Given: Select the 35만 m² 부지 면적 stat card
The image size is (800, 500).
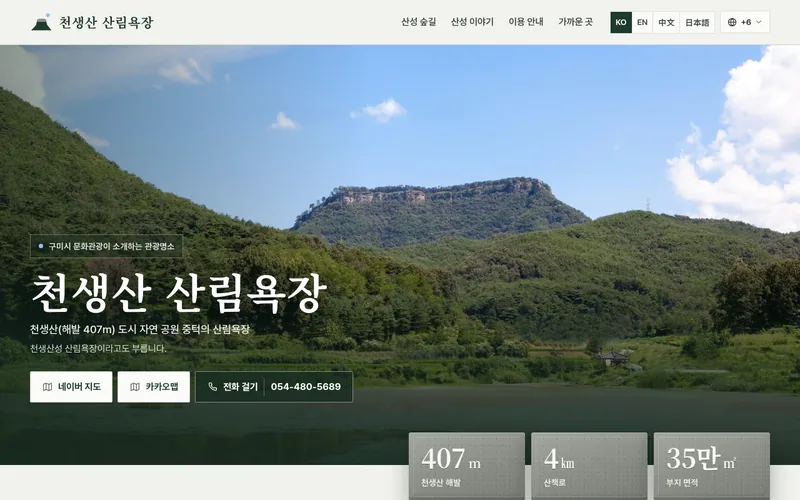Looking at the screenshot, I should coord(712,466).
